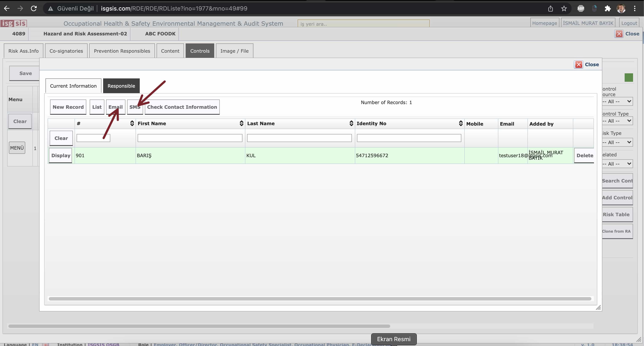Expand the Risk Type dropdown
644x346 pixels.
point(617,142)
